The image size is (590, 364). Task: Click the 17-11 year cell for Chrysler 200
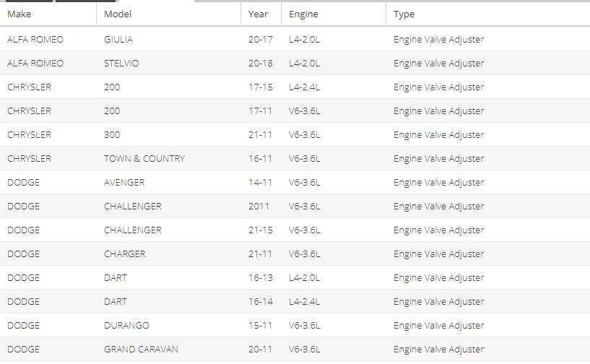260,111
